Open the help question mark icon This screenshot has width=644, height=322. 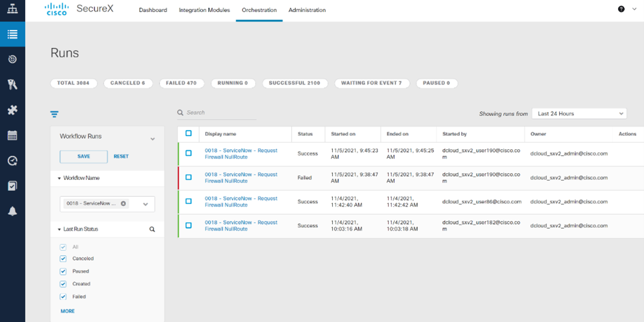pos(621,9)
